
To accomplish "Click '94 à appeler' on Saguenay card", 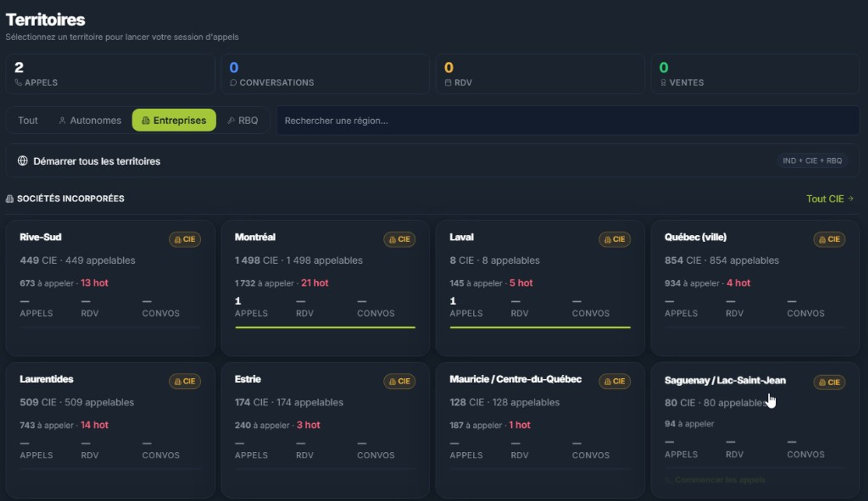I will click(x=689, y=424).
